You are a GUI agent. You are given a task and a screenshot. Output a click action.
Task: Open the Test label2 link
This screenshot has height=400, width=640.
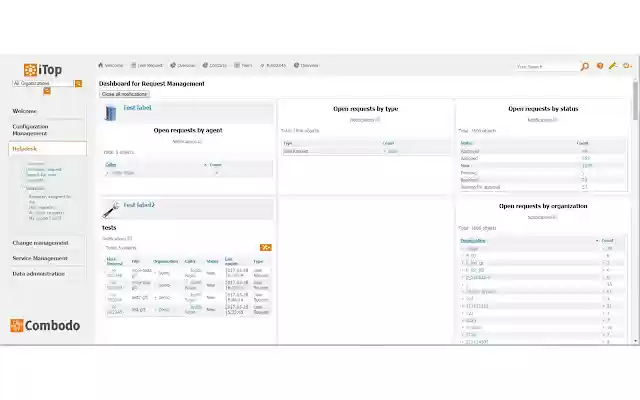click(x=139, y=205)
